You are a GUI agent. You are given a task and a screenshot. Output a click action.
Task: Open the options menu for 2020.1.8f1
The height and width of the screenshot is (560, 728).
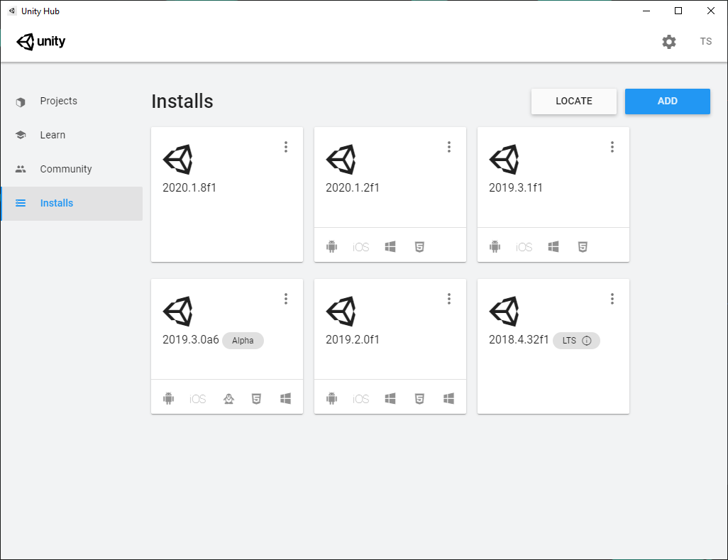[286, 147]
